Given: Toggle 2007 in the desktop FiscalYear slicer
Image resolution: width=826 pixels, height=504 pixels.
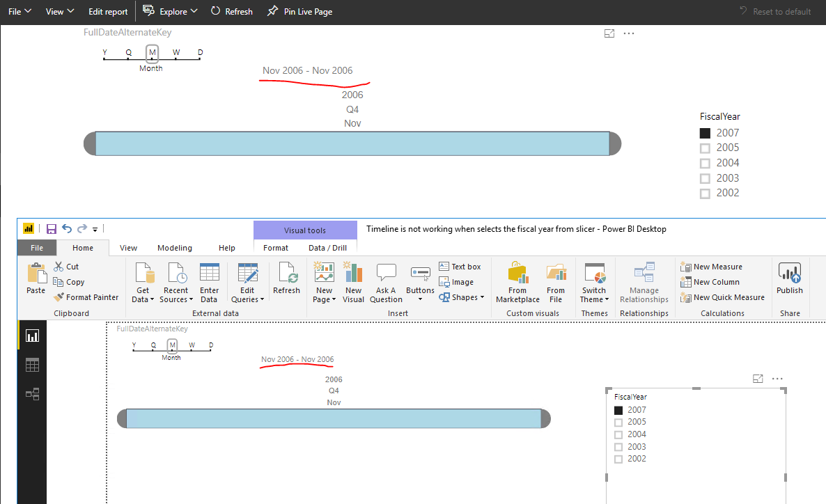Looking at the screenshot, I should 618,410.
